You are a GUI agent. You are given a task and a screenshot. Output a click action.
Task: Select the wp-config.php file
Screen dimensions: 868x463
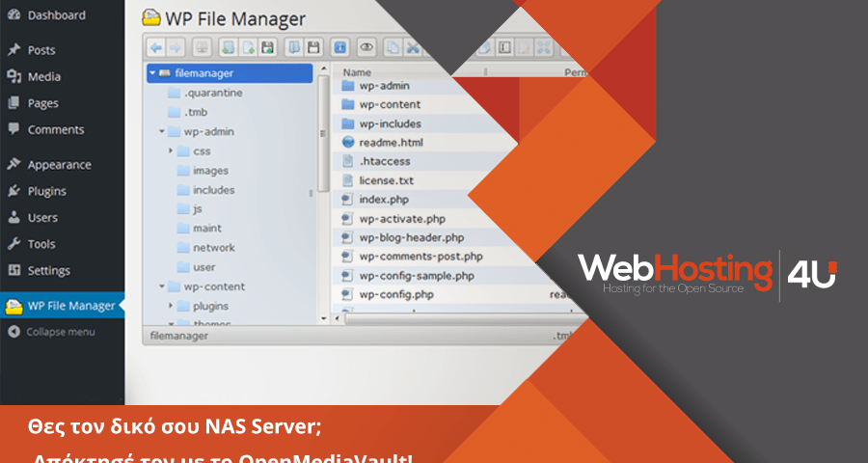tap(395, 294)
